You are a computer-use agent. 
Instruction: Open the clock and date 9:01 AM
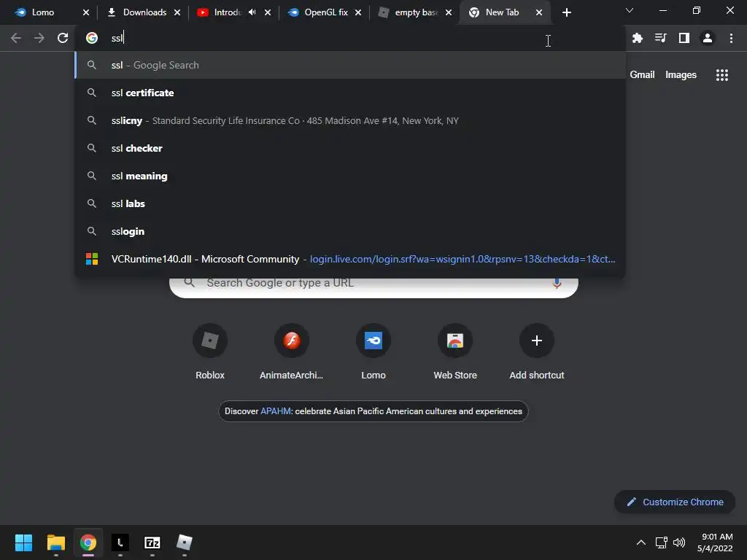[x=715, y=542]
